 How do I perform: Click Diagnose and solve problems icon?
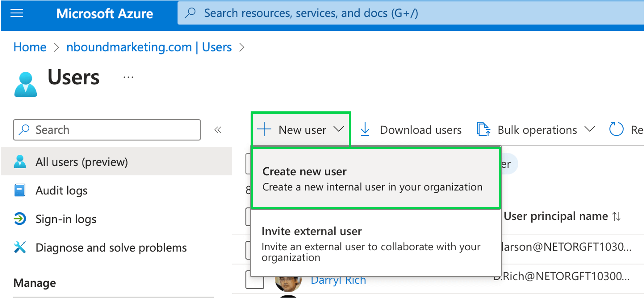point(20,247)
